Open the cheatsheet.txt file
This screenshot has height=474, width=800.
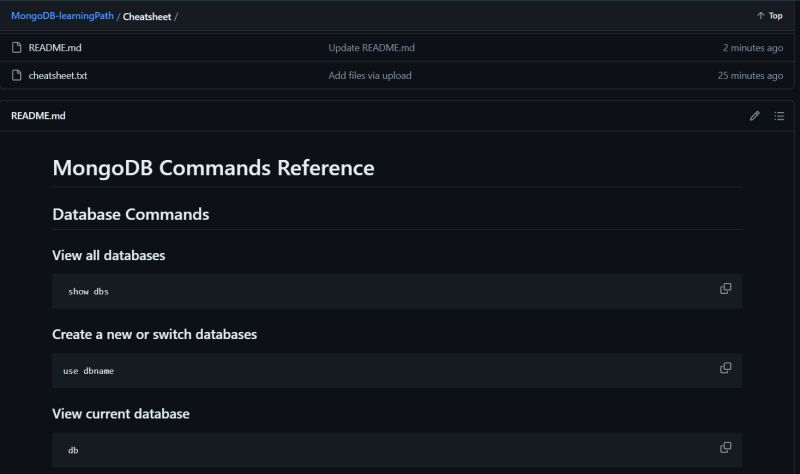(58, 76)
